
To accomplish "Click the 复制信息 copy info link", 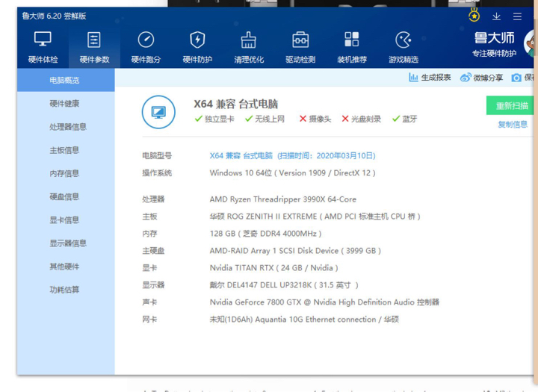I will coord(513,125).
